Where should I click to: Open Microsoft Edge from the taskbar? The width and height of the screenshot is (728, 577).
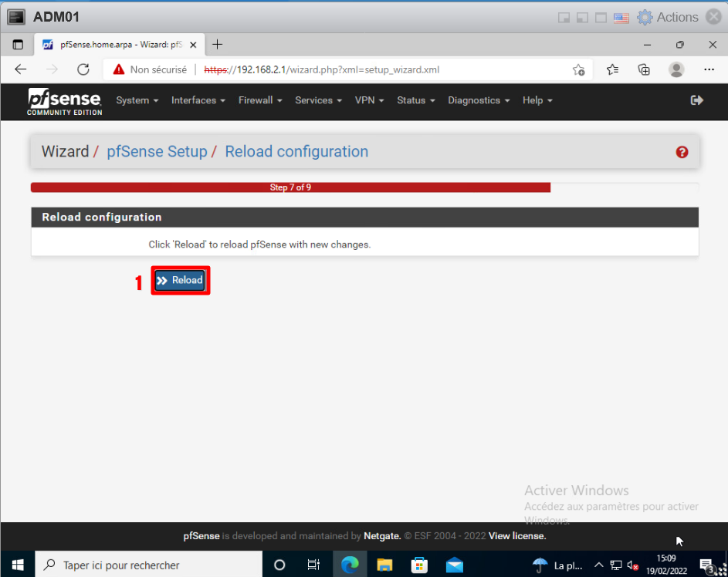[x=350, y=565]
